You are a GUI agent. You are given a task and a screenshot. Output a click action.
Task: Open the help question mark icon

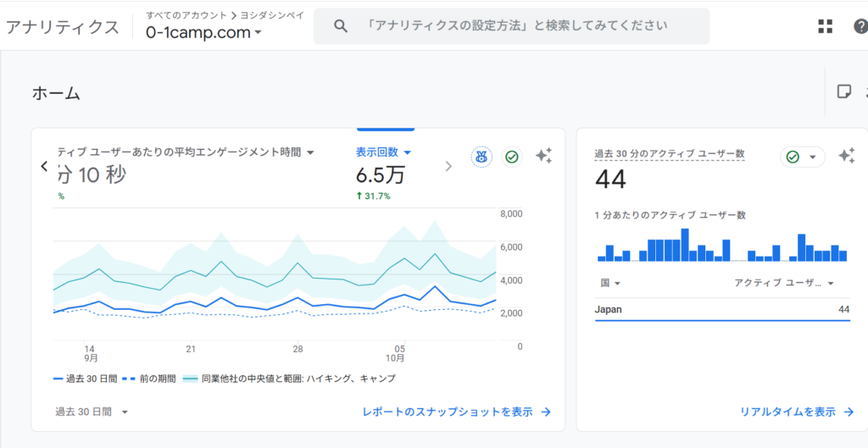861,26
